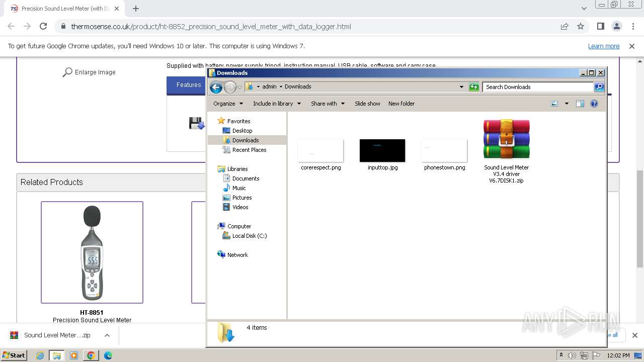644x362 pixels.
Task: Click the Chrome address bar URL
Action: point(211,27)
